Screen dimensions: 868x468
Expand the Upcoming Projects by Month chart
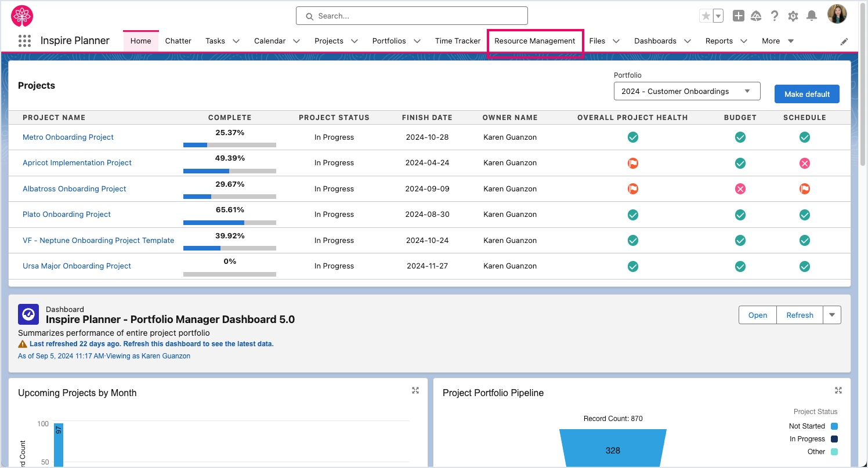point(415,390)
